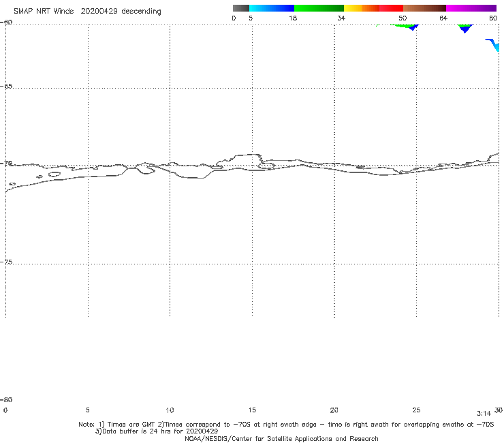The height and width of the screenshot is (443, 504).
Task: Click the color scale label '18'
Action: [x=293, y=18]
